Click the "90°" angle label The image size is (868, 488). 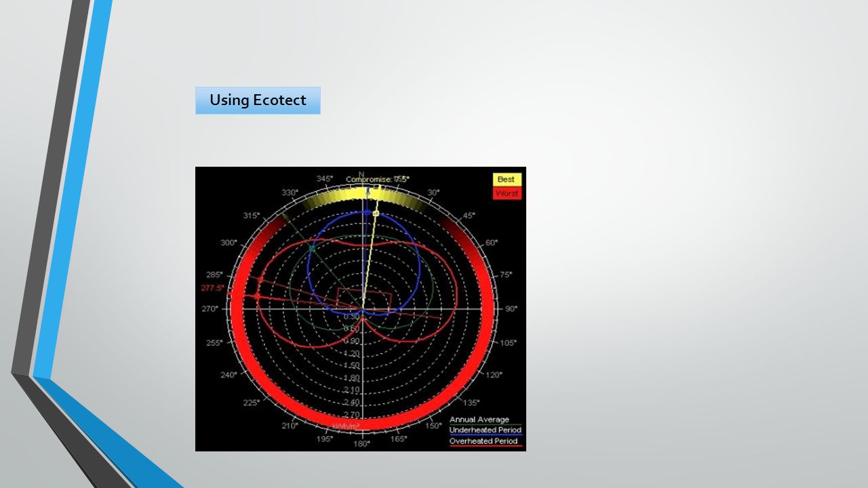coord(512,308)
